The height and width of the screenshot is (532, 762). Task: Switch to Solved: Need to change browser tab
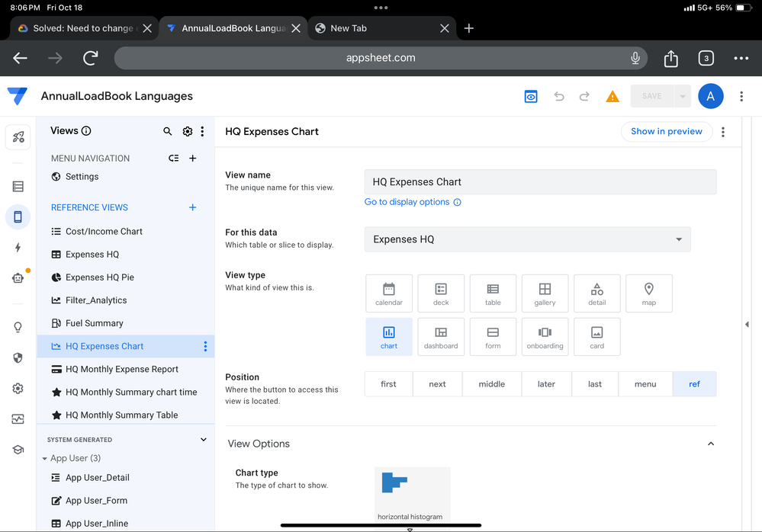(84, 28)
